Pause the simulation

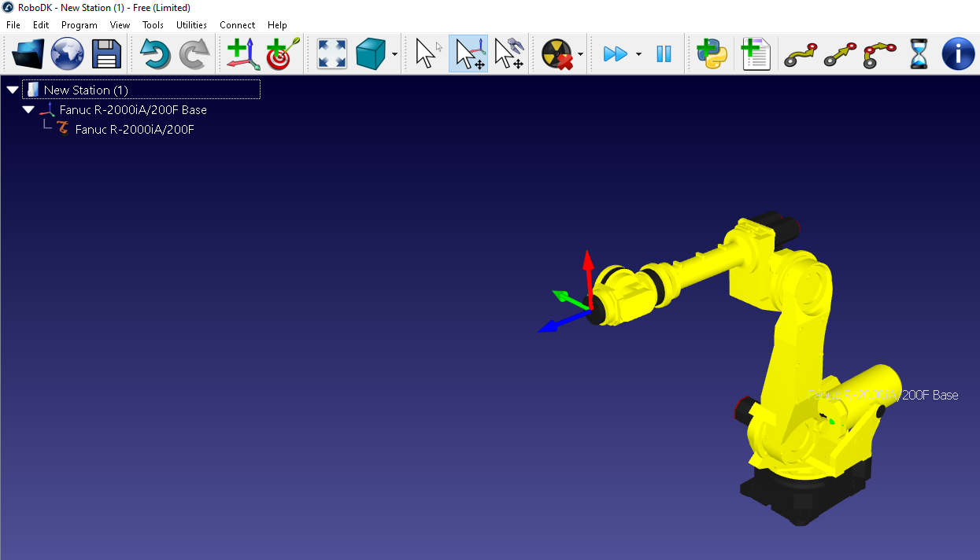pyautogui.click(x=664, y=54)
